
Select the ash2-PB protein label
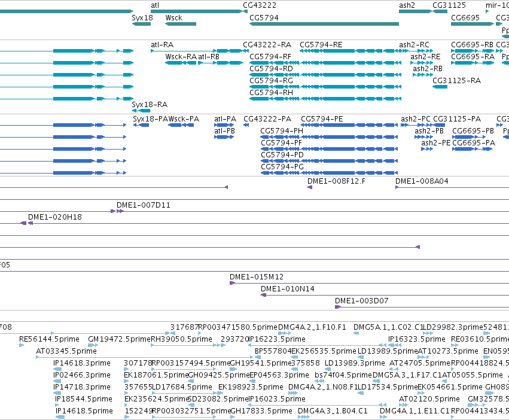(429, 130)
